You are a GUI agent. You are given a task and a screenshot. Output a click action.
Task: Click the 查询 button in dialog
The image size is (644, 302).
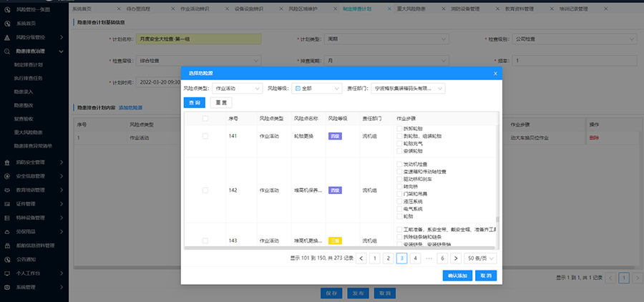pos(194,103)
